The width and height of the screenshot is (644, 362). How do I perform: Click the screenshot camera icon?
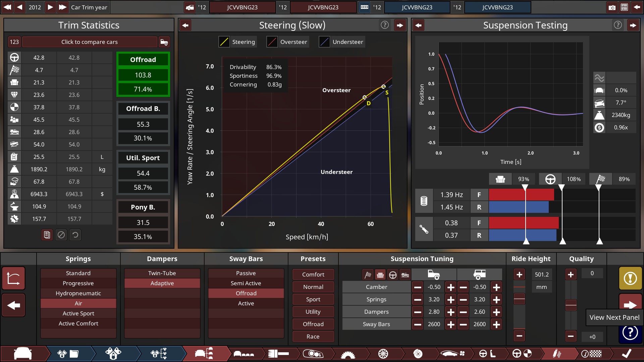coord(612,7)
